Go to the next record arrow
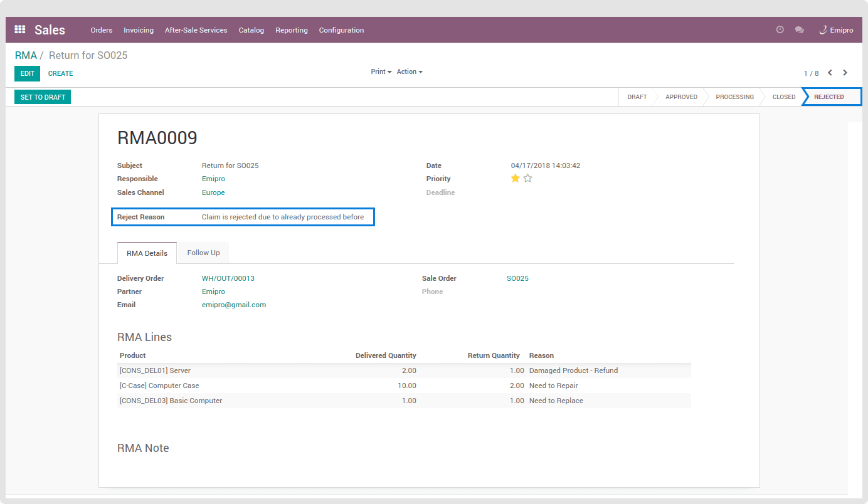The height and width of the screenshot is (504, 868). pyautogui.click(x=845, y=73)
